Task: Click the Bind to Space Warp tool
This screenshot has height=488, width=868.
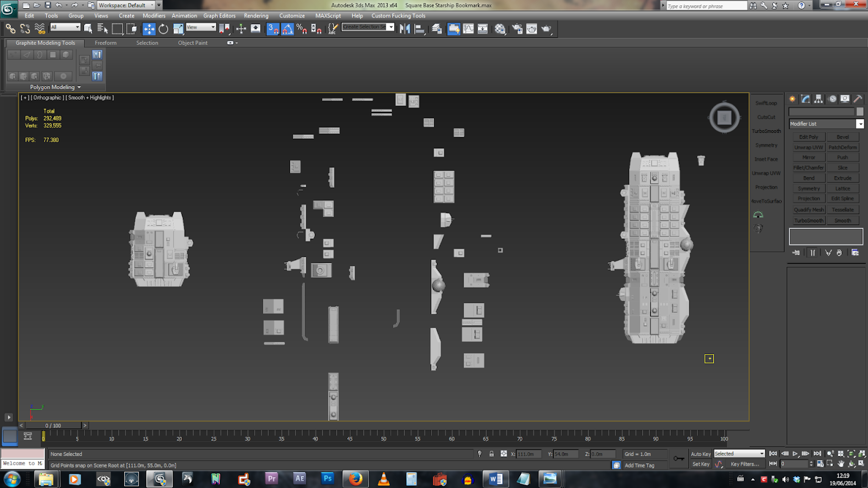Action: click(40, 29)
